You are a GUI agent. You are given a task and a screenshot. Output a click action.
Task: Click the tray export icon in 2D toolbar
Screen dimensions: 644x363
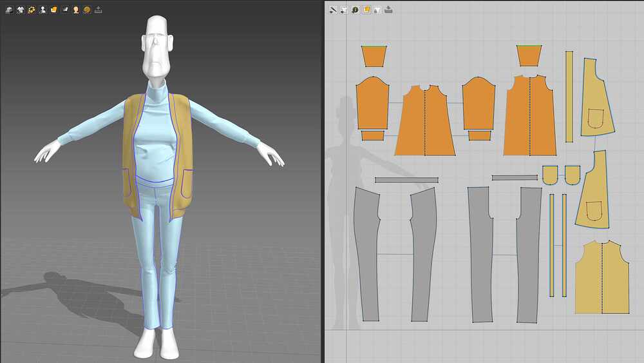pos(388,10)
